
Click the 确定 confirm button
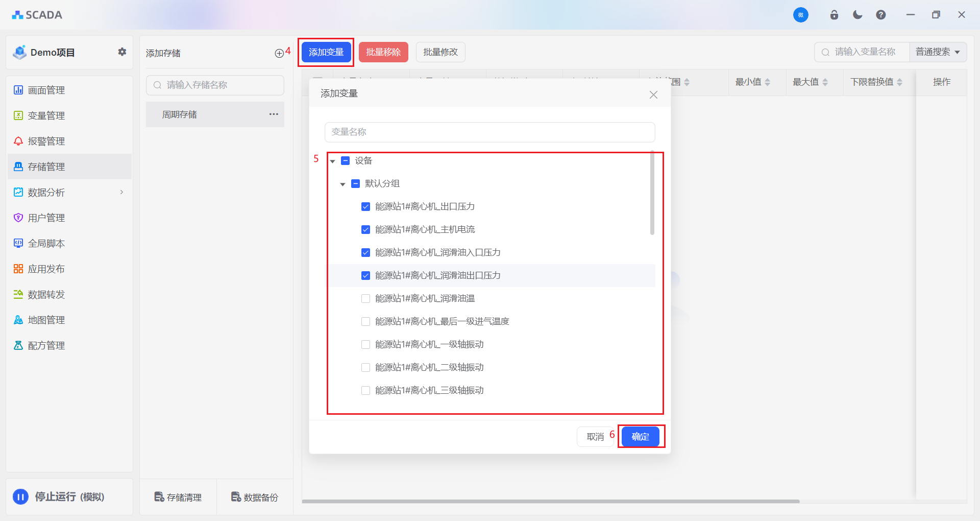point(640,437)
